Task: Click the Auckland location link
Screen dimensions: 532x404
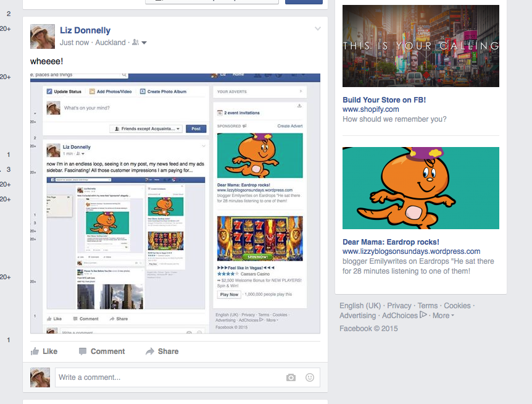Action: click(110, 43)
